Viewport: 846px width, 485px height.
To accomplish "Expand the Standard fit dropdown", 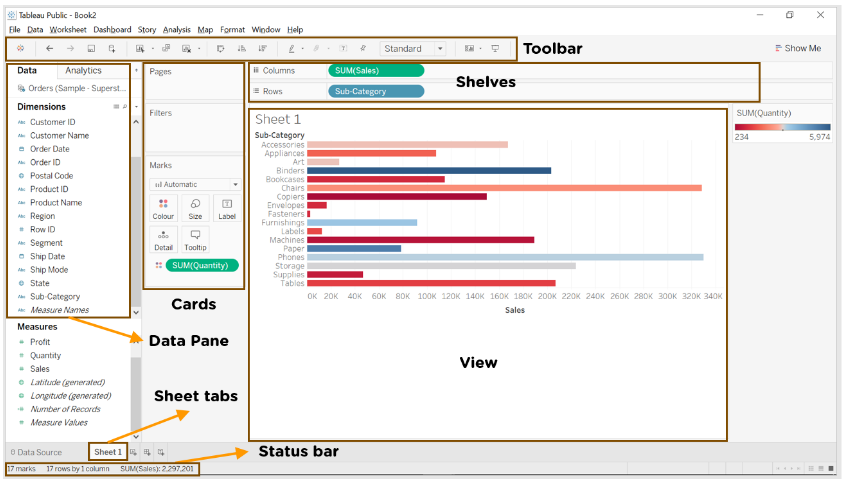I will coord(440,48).
